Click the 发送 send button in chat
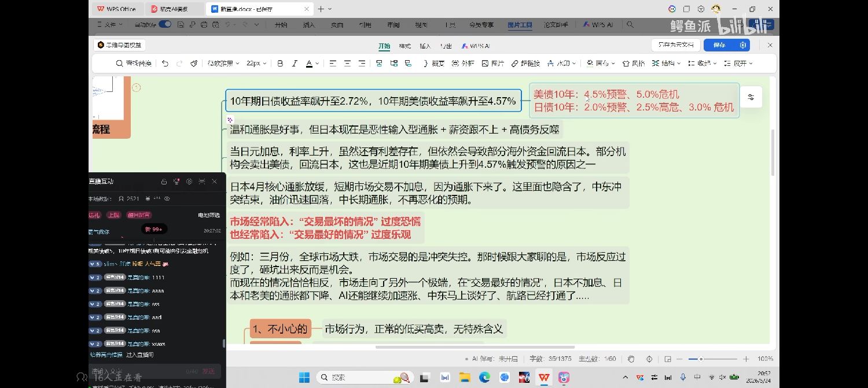Screen dimensions: 868x388 (x=208, y=371)
